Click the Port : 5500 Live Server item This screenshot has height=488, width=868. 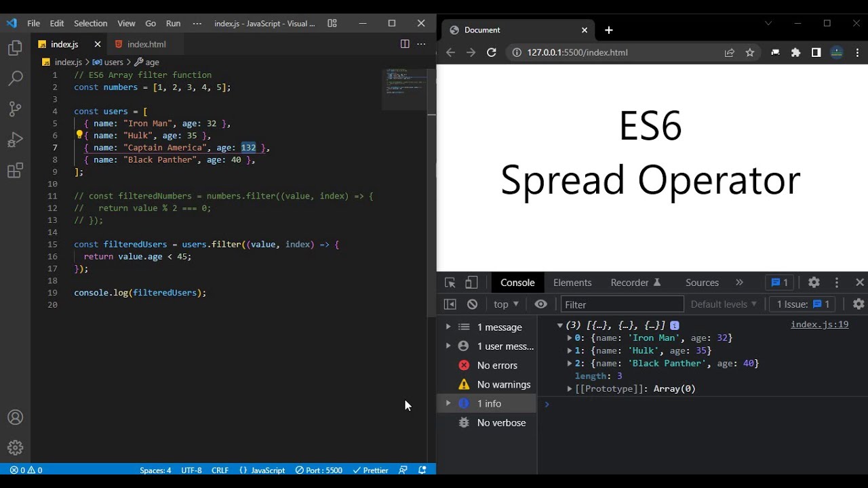click(x=319, y=470)
